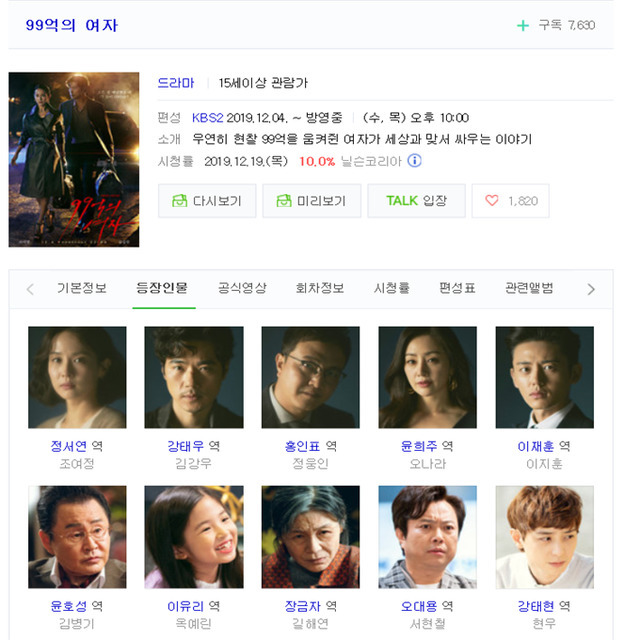The height and width of the screenshot is (640, 640).
Task: Click the green plus subscribe icon
Action: coord(523,26)
